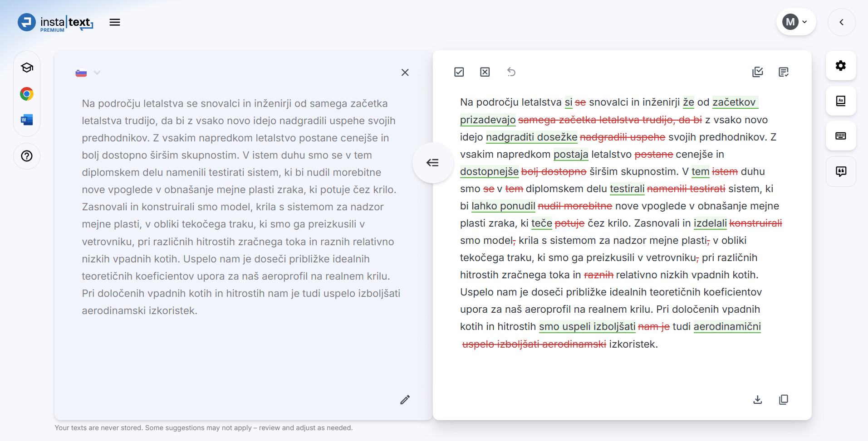Open the personal dictionary icon
The height and width of the screenshot is (441, 868).
pyautogui.click(x=840, y=101)
